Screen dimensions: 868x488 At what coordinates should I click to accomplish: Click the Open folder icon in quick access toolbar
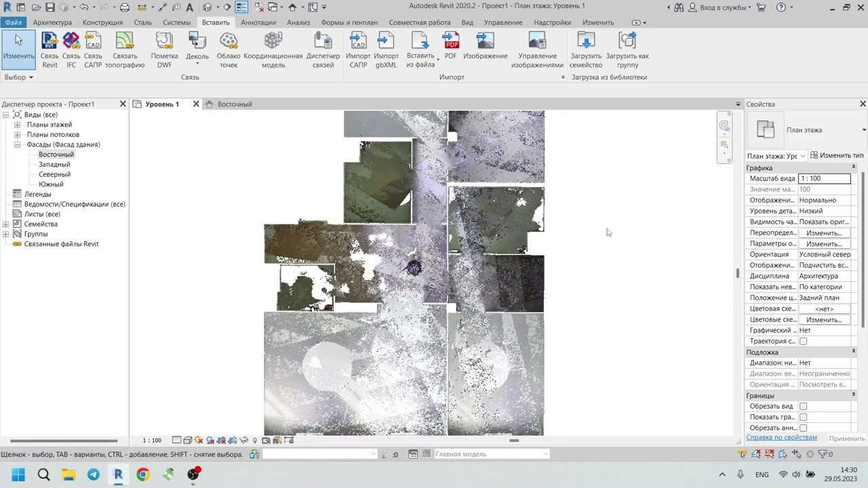coord(36,7)
